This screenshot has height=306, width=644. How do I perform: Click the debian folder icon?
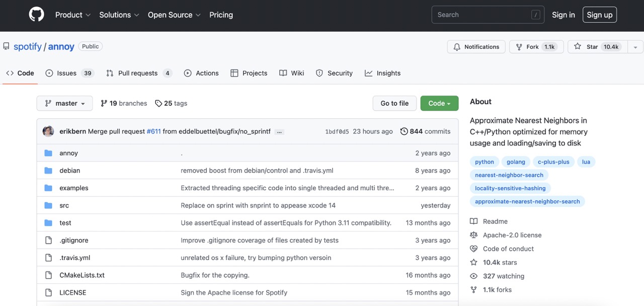point(48,171)
